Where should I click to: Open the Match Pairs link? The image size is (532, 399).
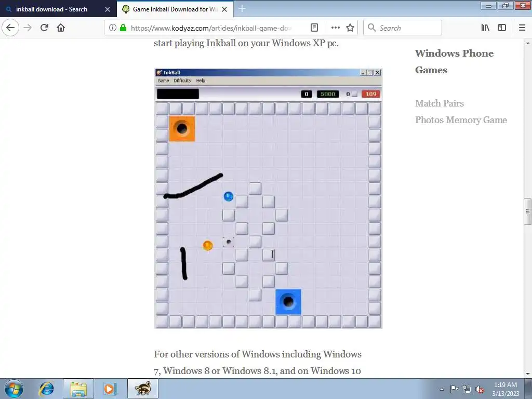440,103
